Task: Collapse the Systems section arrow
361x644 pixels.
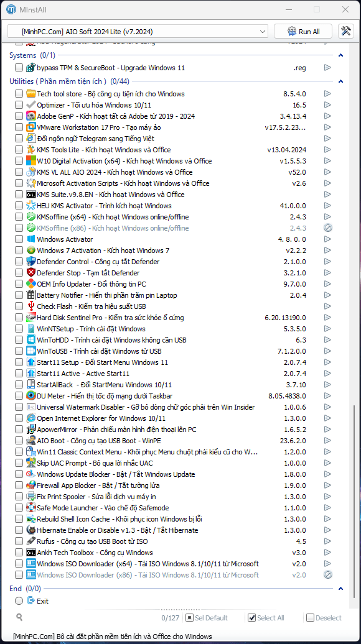Action: 340,55
